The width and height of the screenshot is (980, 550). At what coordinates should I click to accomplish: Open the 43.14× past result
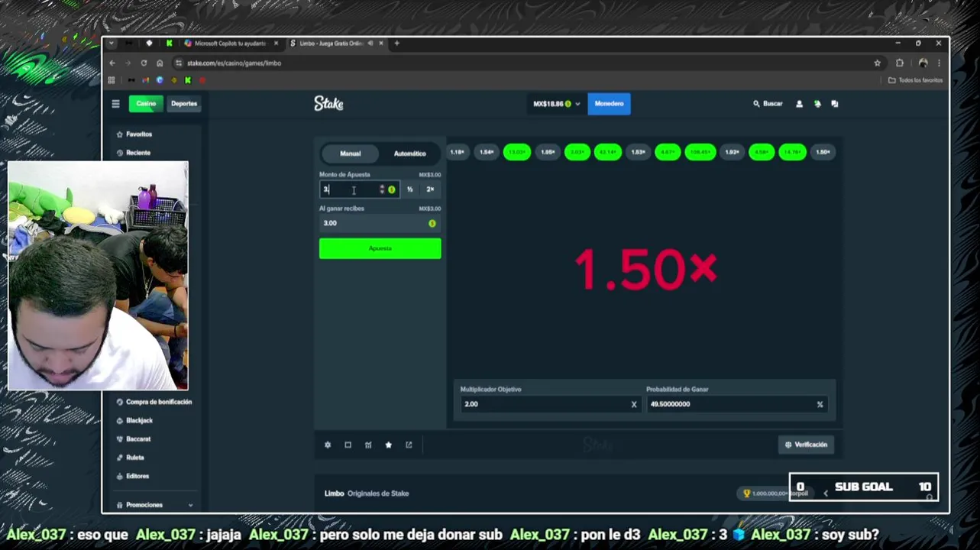tap(607, 152)
